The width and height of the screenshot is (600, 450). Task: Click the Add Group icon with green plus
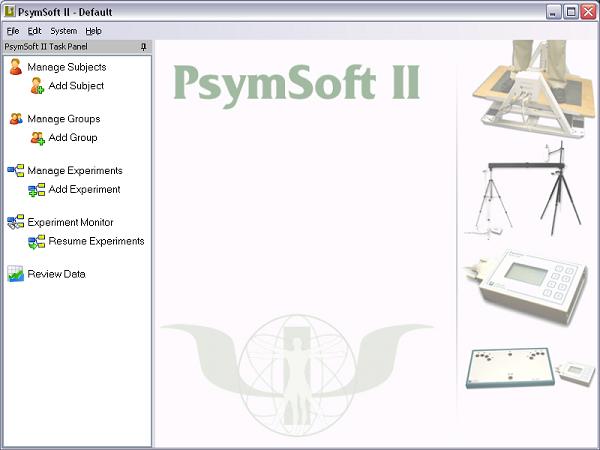tap(38, 138)
